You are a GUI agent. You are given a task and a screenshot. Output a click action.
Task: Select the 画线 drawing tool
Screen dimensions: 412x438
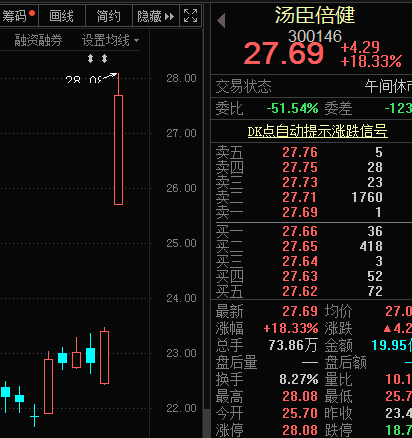62,16
